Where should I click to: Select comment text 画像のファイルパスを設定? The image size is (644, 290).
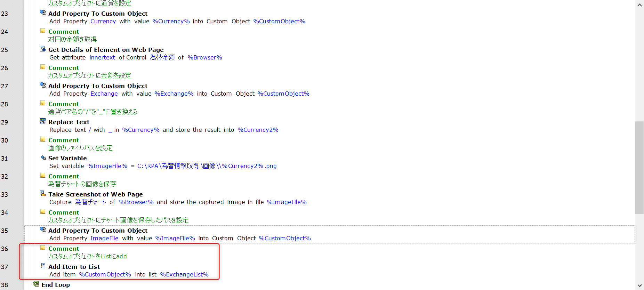coord(80,148)
